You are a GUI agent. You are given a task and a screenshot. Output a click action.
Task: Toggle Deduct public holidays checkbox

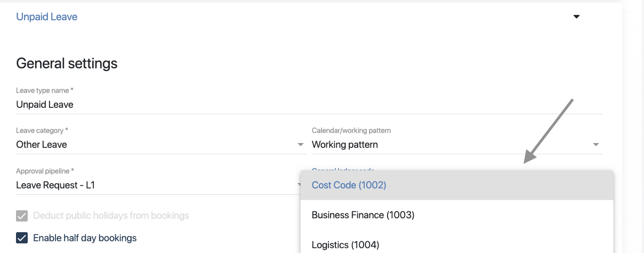(x=22, y=216)
